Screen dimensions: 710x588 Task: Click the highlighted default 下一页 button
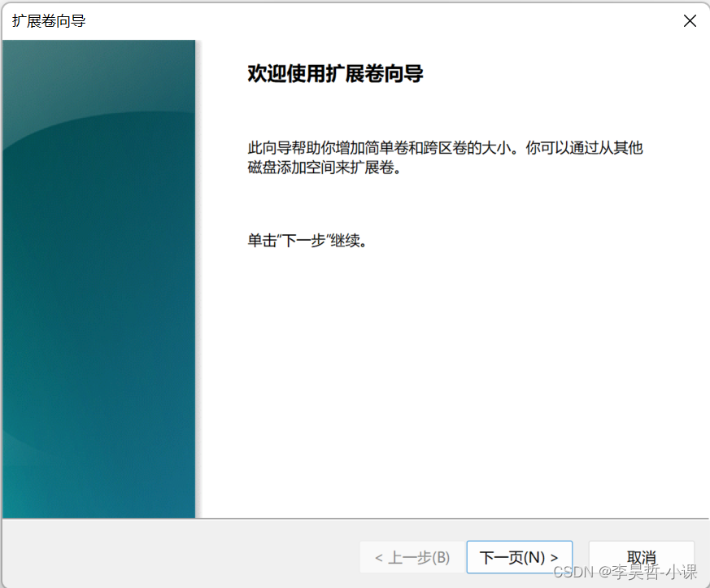(x=519, y=557)
